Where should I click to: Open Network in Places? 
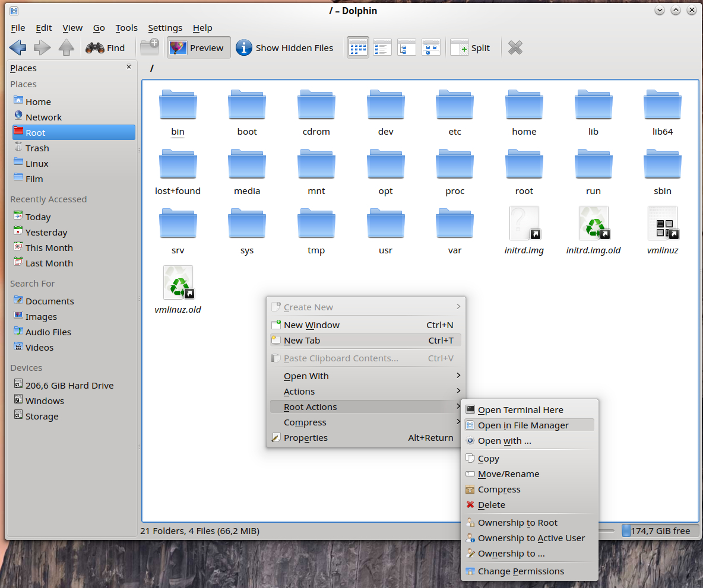(74, 117)
